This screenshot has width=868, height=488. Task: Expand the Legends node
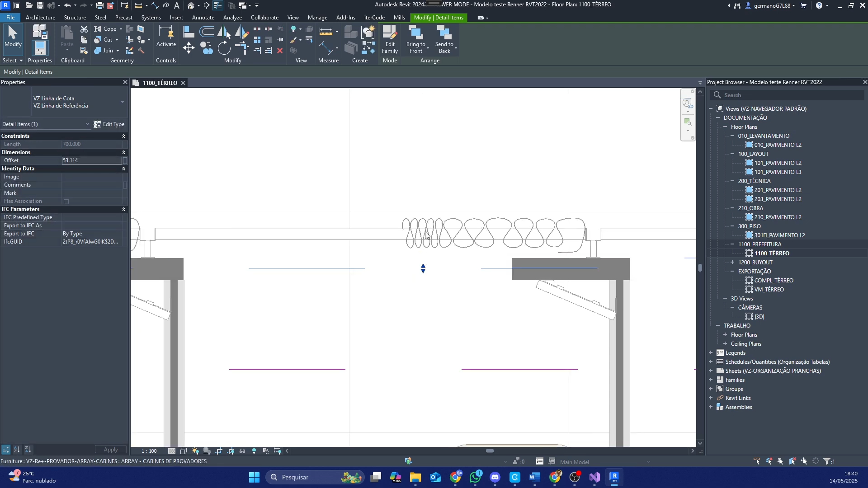click(x=711, y=353)
